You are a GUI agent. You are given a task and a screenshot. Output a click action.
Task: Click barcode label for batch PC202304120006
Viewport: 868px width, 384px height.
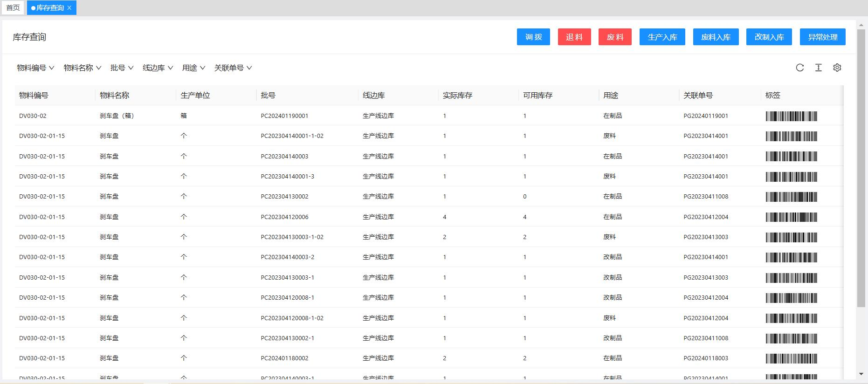791,217
